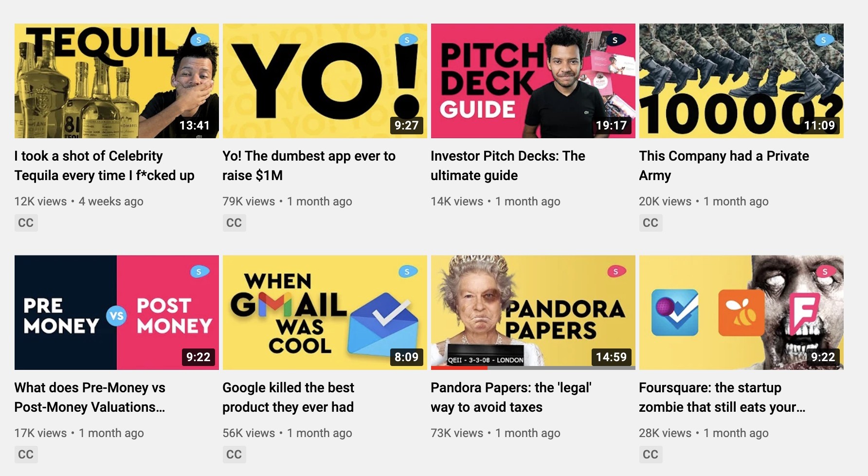The width and height of the screenshot is (868, 476).
Task: Click the 19:17 duration badge on Pitch Deck thumbnail
Action: click(x=611, y=126)
